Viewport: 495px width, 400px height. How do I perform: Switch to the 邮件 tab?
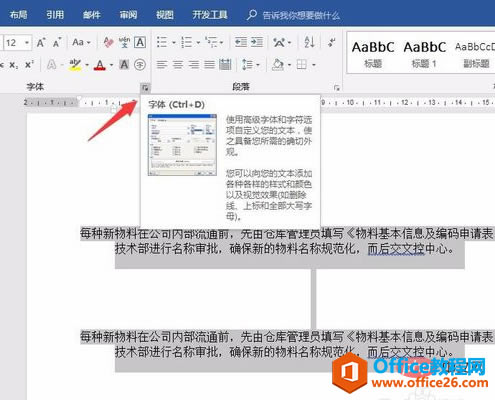91,15
